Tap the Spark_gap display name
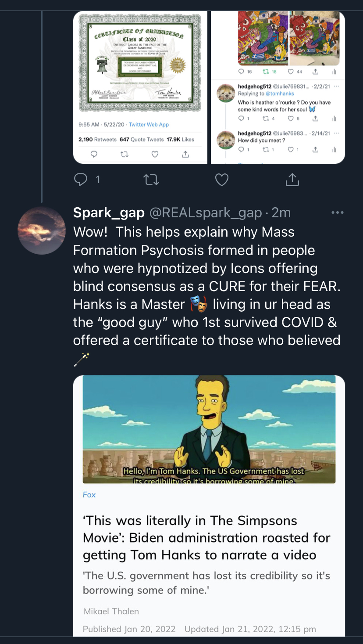 click(x=109, y=212)
